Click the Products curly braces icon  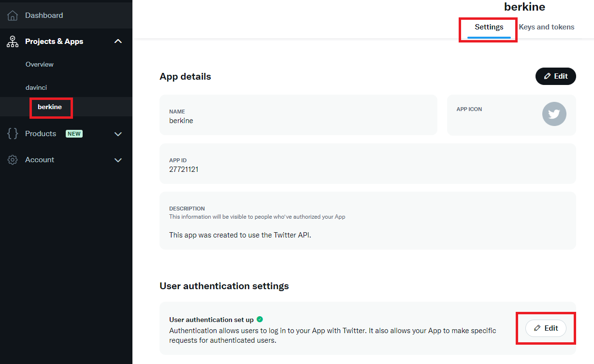click(13, 134)
